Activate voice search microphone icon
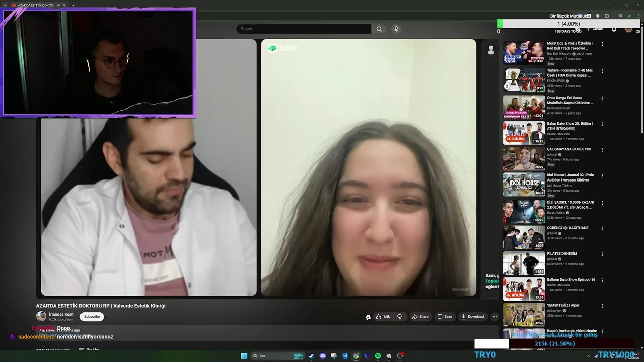Image resolution: width=644 pixels, height=362 pixels. [x=396, y=29]
